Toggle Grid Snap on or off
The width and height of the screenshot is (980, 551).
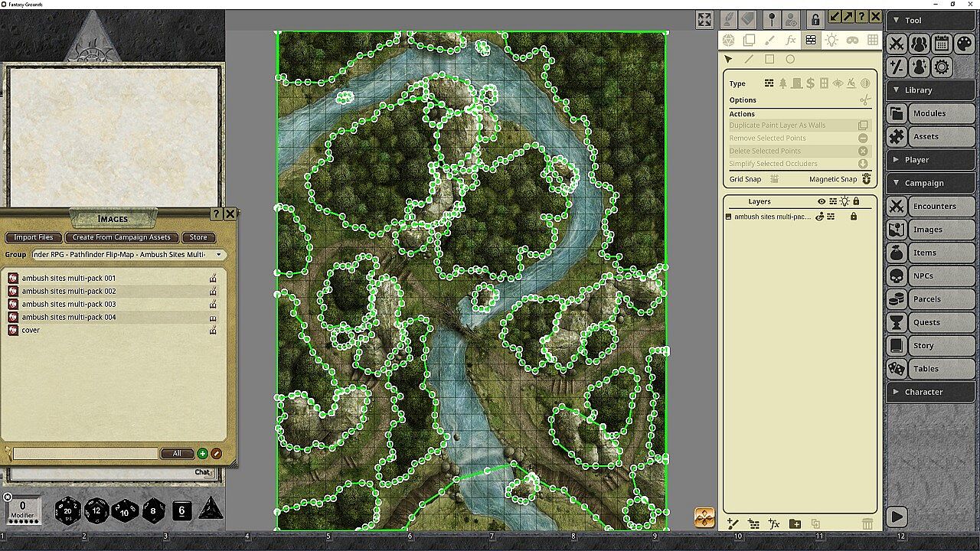click(774, 179)
